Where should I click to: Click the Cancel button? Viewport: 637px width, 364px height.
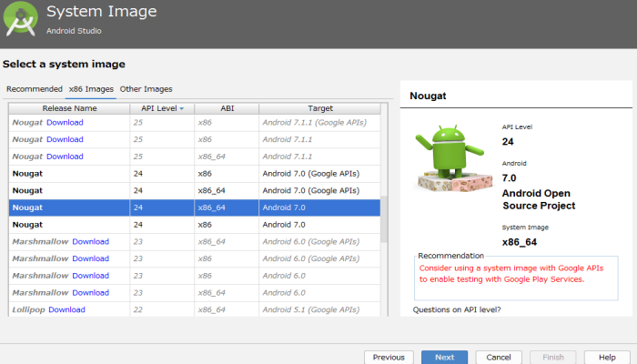499,358
